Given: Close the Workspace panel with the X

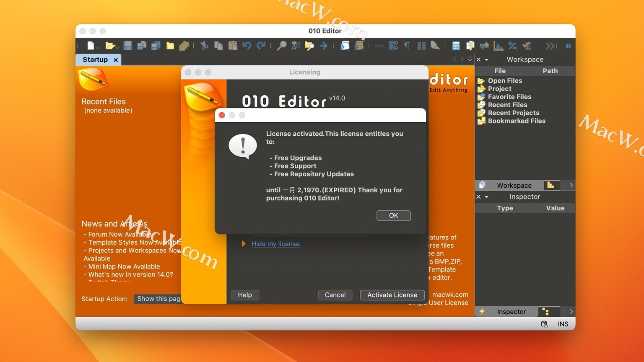Looking at the screenshot, I should 478,59.
